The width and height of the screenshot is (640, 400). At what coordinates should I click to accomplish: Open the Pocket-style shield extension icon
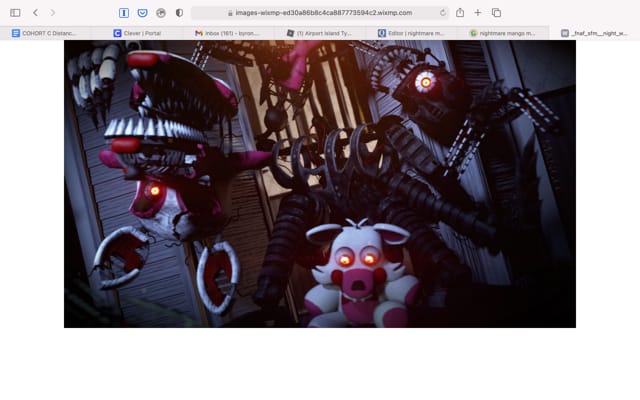(x=142, y=13)
